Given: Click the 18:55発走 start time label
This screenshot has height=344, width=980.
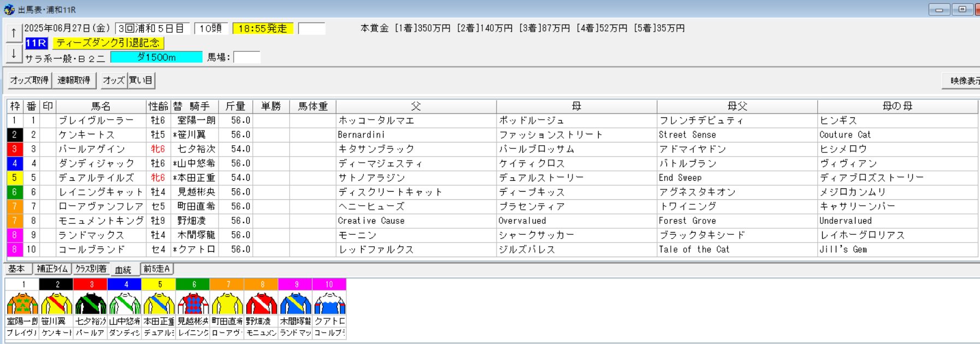Looking at the screenshot, I should 263,28.
